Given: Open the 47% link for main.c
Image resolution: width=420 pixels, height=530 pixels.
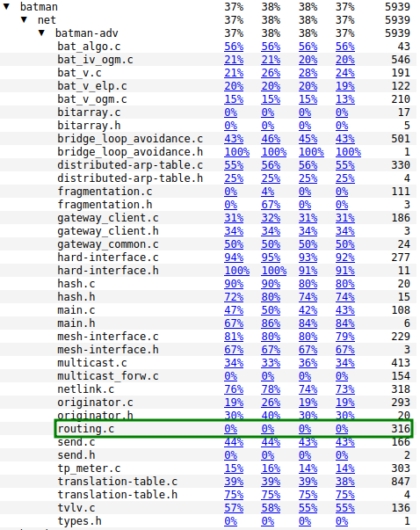Looking at the screenshot, I should (x=234, y=310).
